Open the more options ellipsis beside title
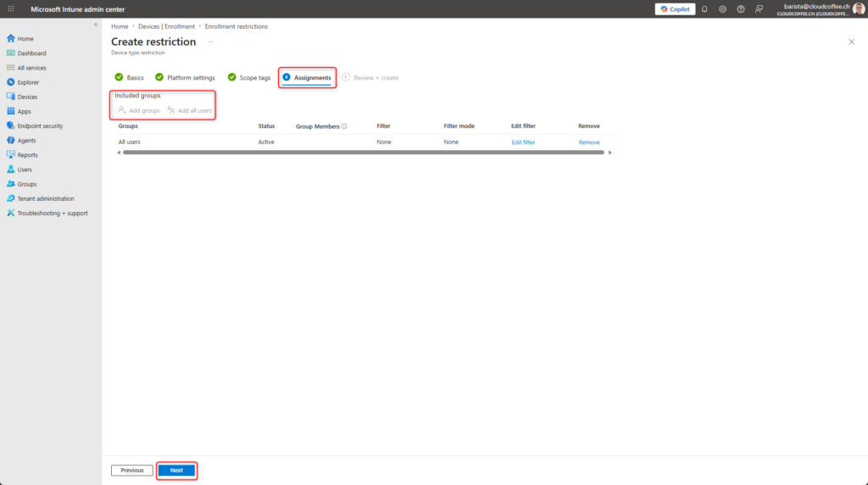 pos(210,42)
